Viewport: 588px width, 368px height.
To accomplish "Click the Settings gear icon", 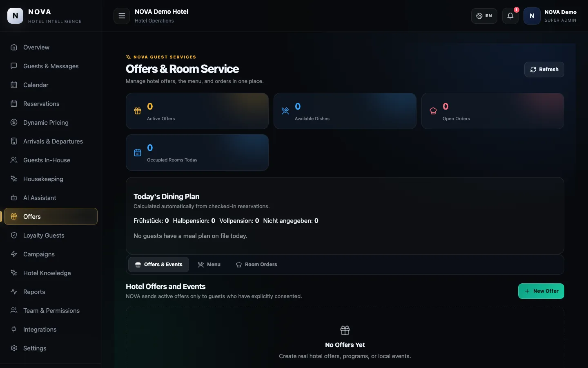I will (14, 348).
